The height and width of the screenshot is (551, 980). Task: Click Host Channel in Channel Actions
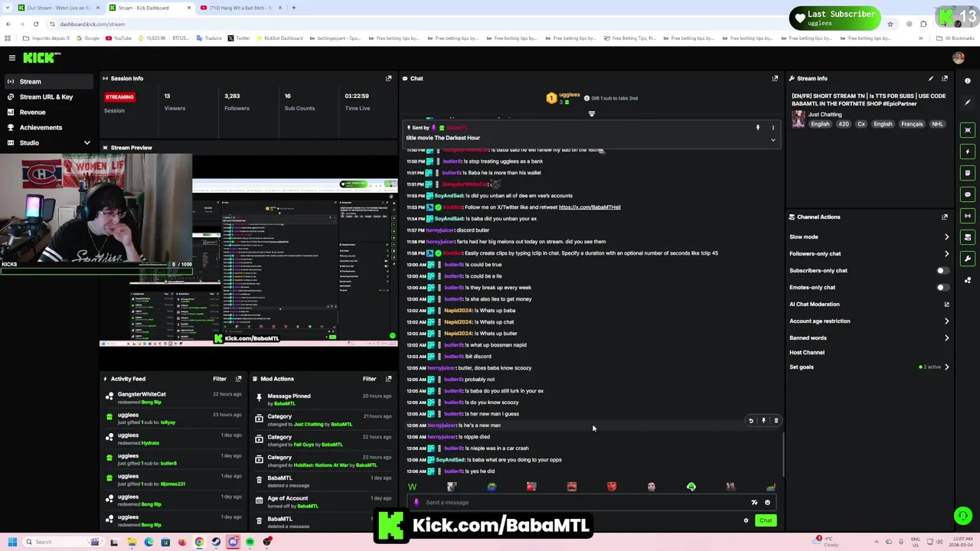[807, 352]
